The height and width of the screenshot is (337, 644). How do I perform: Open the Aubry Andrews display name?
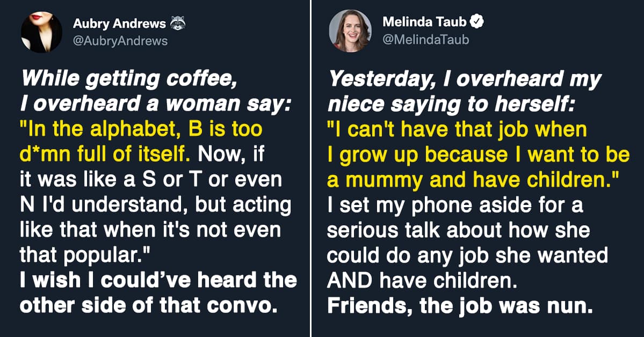118,25
